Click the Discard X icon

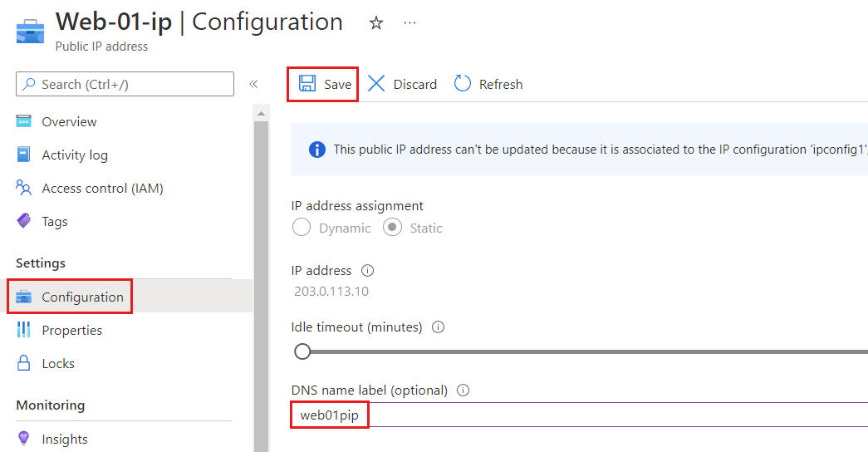[x=376, y=84]
